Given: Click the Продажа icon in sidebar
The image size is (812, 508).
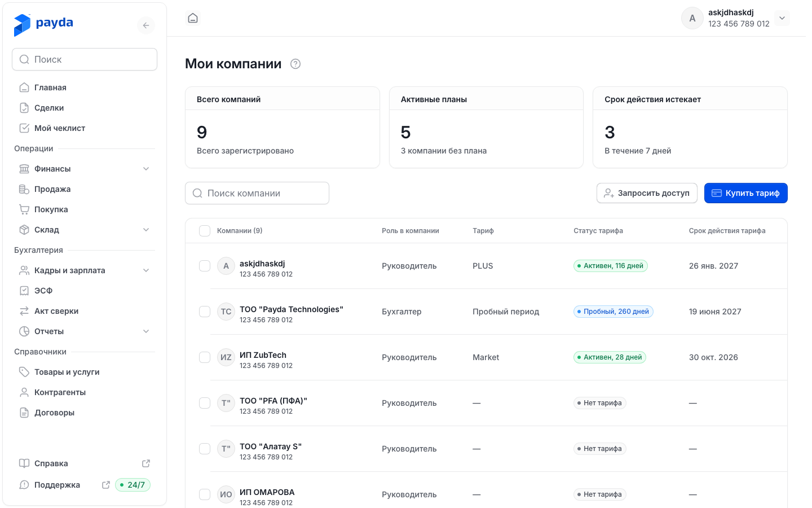Looking at the screenshot, I should click(x=24, y=189).
